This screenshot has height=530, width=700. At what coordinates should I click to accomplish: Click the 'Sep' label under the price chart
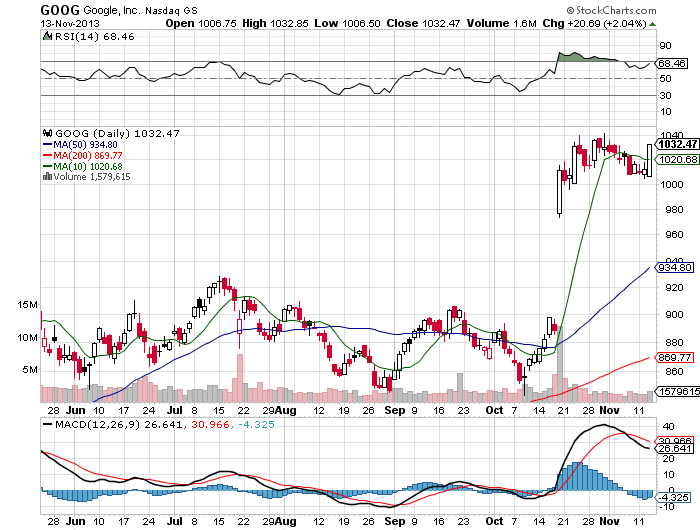tap(395, 410)
